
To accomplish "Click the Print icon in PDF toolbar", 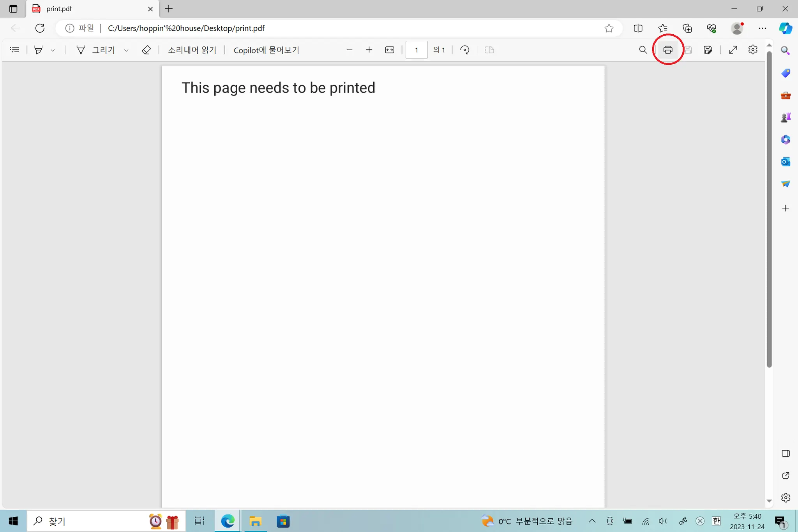I will (668, 50).
